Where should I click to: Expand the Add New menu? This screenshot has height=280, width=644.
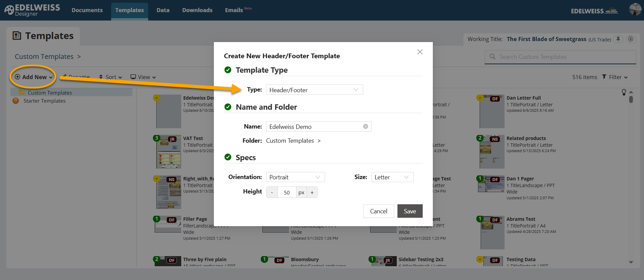(x=34, y=77)
